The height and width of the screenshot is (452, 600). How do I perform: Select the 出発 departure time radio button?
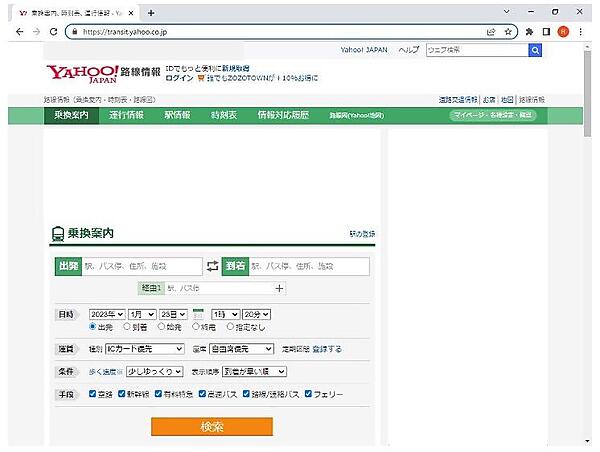click(92, 326)
